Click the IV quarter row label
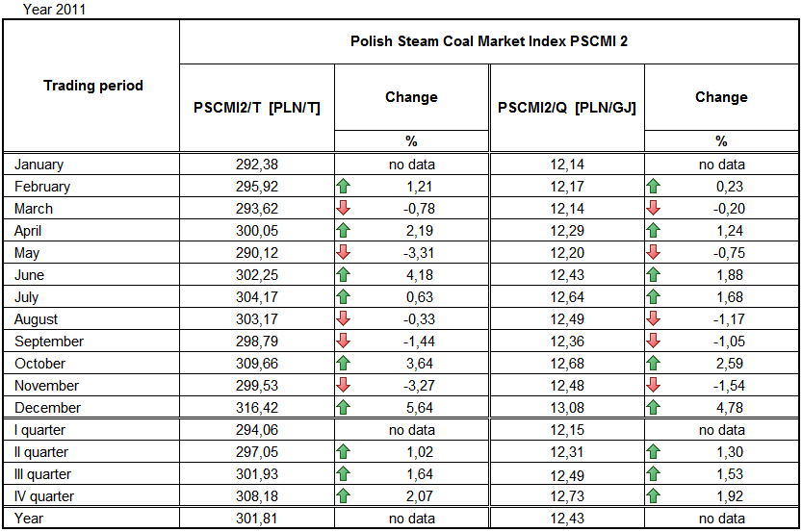802x532 pixels. click(44, 496)
